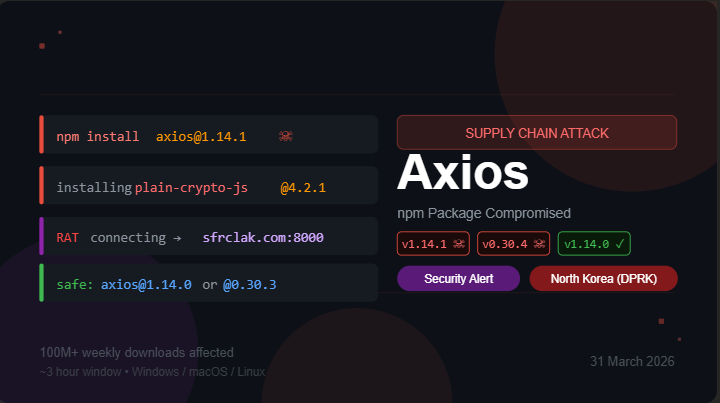Click the SUPPLY CHAIN ATTACK banner

537,133
